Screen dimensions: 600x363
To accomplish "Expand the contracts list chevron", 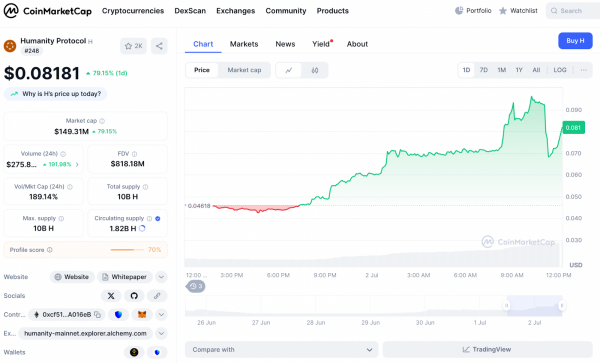I will (x=161, y=314).
